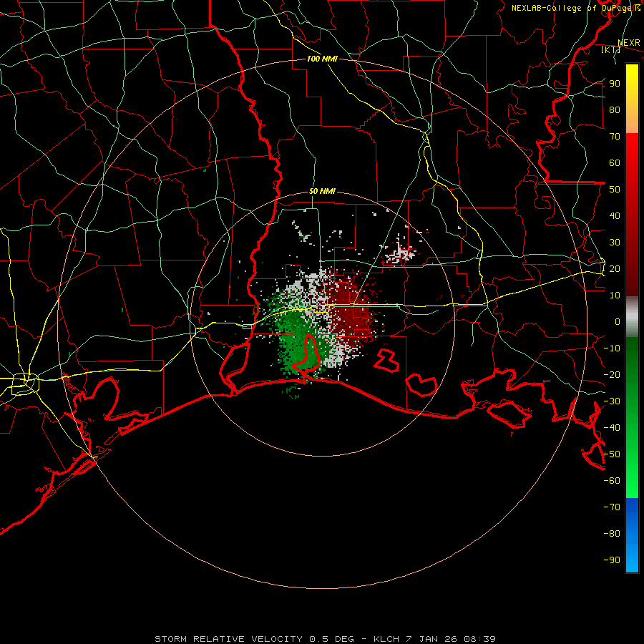This screenshot has height=644, width=644.
Task: Click the -30 value on the velocity scale
Action: click(612, 401)
